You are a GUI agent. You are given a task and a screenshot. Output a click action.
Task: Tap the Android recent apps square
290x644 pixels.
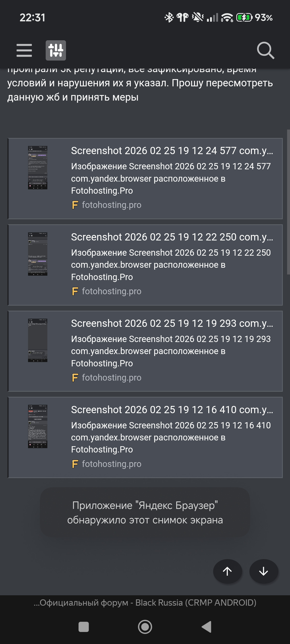point(84,627)
